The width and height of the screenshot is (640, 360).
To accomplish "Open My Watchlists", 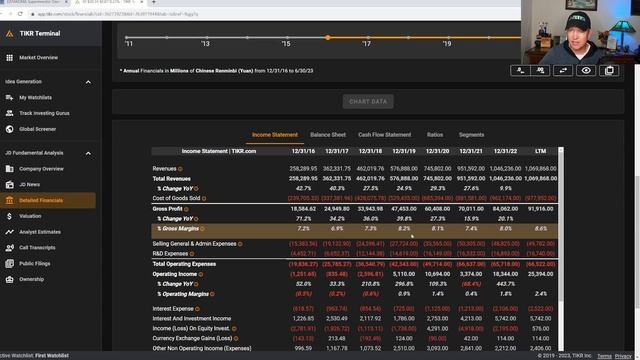I will pyautogui.click(x=35, y=98).
